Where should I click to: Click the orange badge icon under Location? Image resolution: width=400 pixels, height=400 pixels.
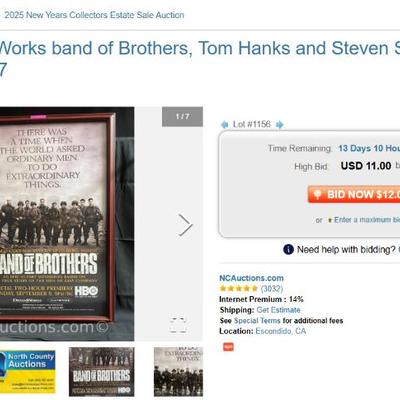click(x=228, y=347)
